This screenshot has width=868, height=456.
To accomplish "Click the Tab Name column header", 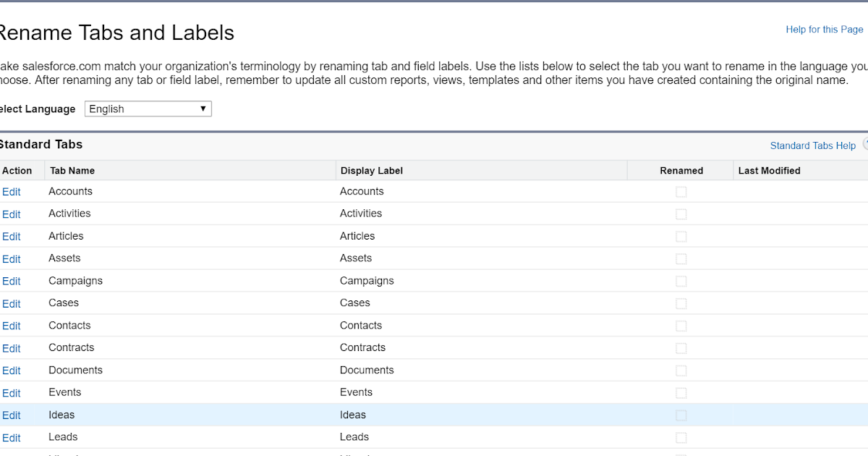I will 72,171.
